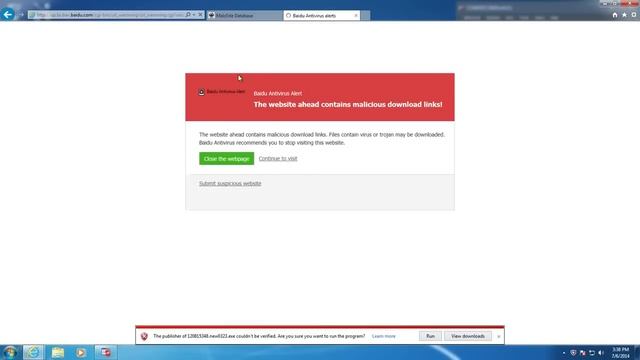Viewport: 640px width, 360px height.
Task: Click the address bar search magnifier icon
Action: pos(188,15)
